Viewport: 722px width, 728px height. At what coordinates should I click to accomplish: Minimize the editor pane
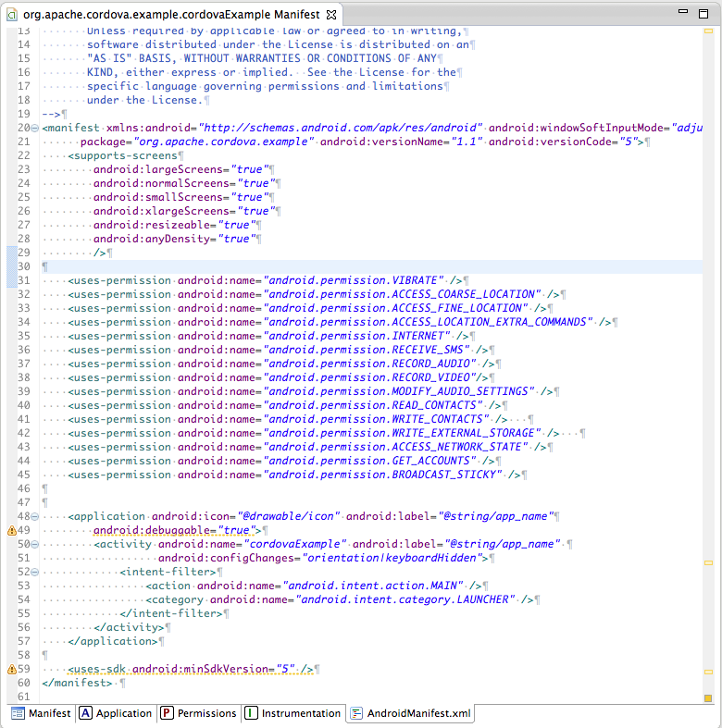[682, 13]
